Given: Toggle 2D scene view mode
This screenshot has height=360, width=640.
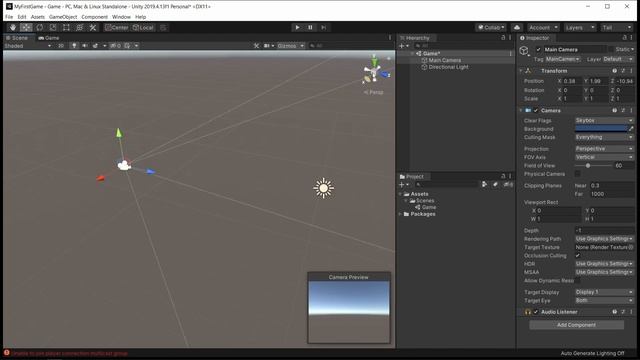Looking at the screenshot, I should [x=61, y=46].
